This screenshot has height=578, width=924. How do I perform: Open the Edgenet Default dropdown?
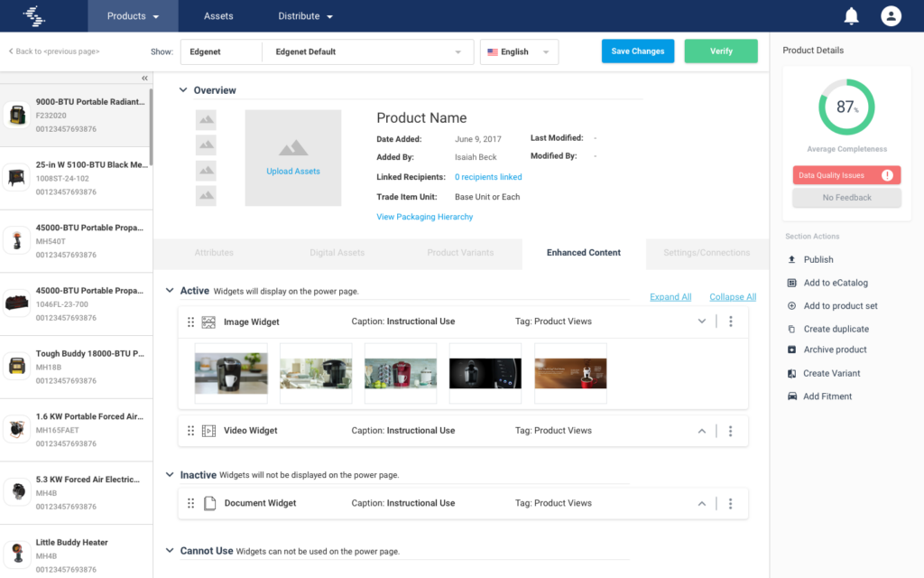click(x=368, y=51)
